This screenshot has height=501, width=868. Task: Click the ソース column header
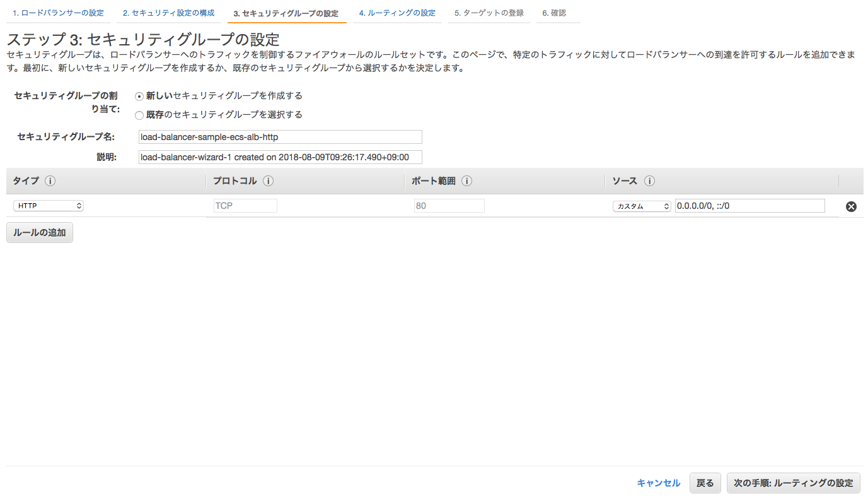625,181
